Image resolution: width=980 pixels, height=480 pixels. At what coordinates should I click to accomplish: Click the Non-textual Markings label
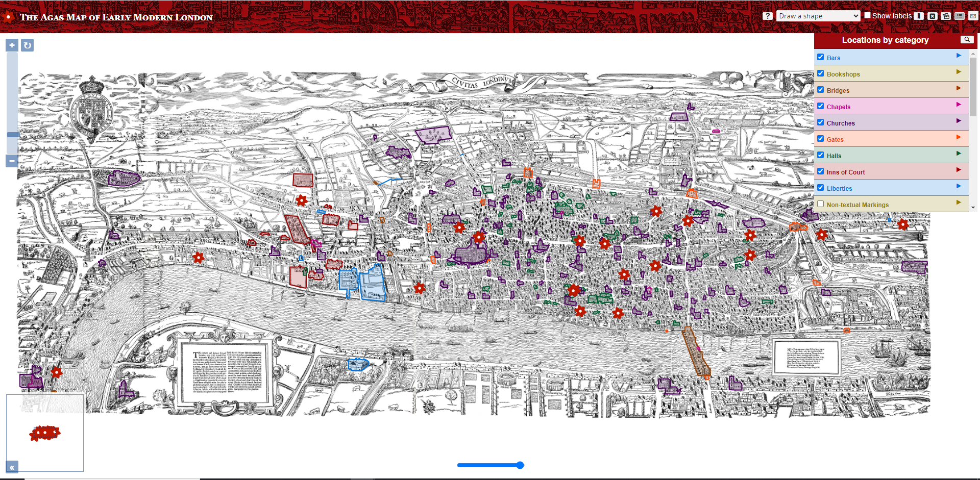(857, 205)
